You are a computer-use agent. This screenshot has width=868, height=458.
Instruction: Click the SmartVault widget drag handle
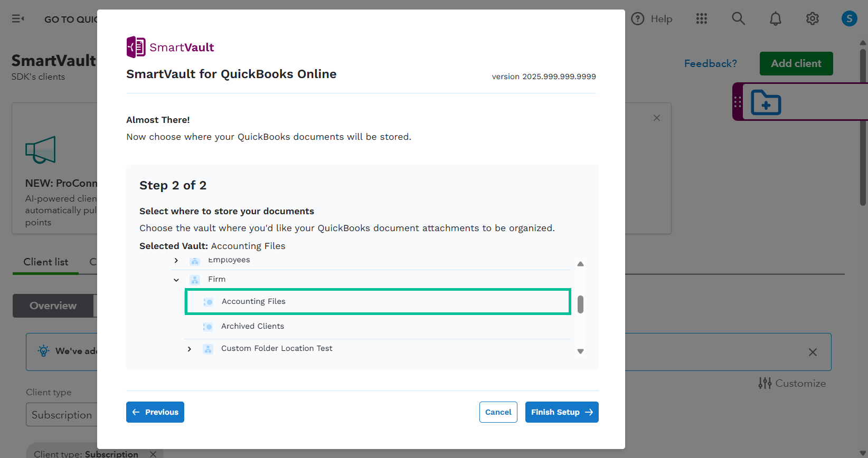(x=738, y=102)
